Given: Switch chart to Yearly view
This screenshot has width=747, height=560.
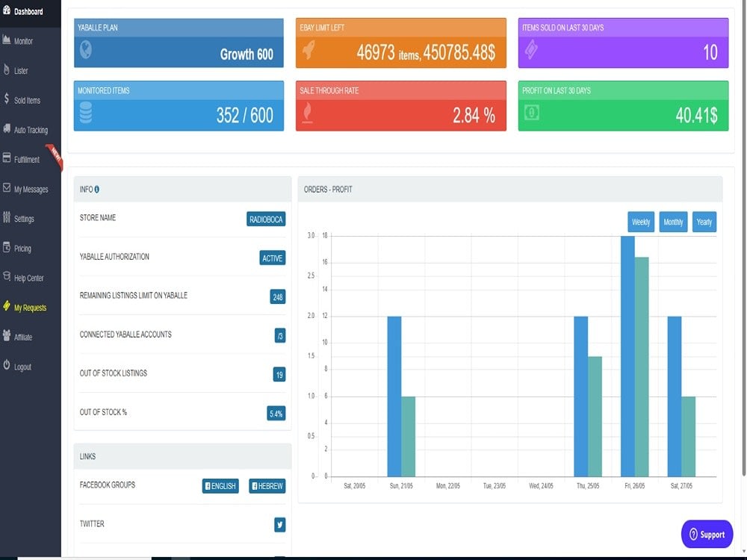Looking at the screenshot, I should (x=704, y=222).
